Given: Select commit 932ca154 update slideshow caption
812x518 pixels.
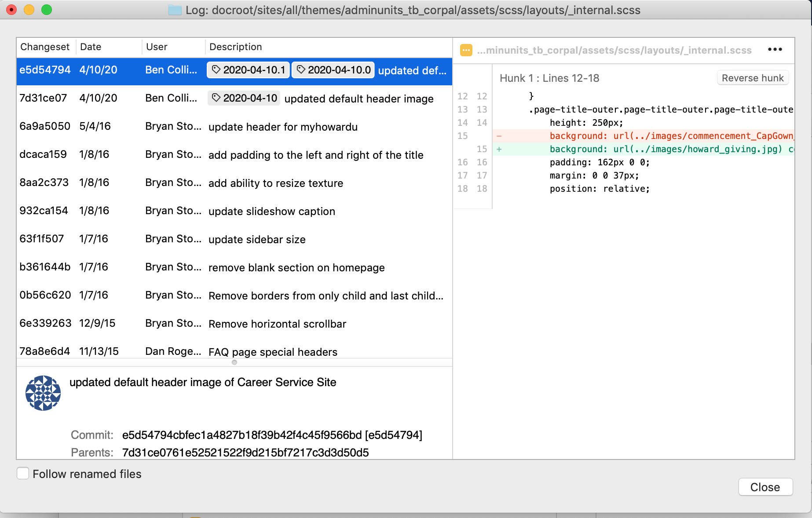Looking at the screenshot, I should pyautogui.click(x=234, y=211).
